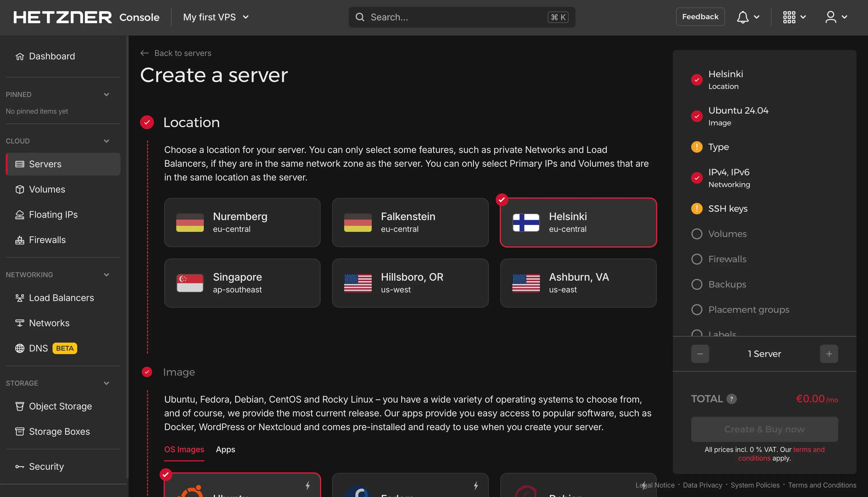Open the Firewalls page
The height and width of the screenshot is (497, 868).
(47, 240)
